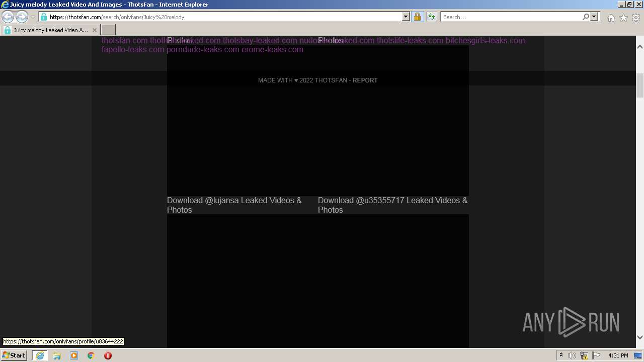644x362 pixels.
Task: Open the Tools gear icon
Action: click(636, 18)
